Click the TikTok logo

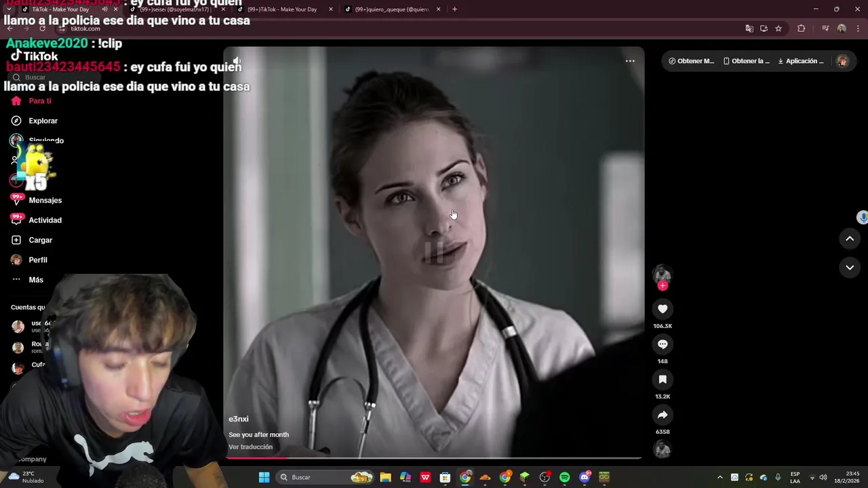pos(34,56)
